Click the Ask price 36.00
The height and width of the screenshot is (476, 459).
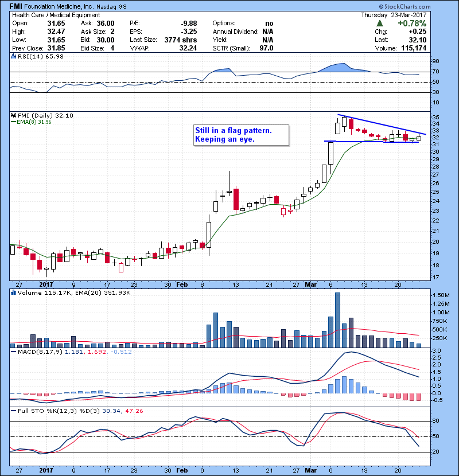[106, 24]
